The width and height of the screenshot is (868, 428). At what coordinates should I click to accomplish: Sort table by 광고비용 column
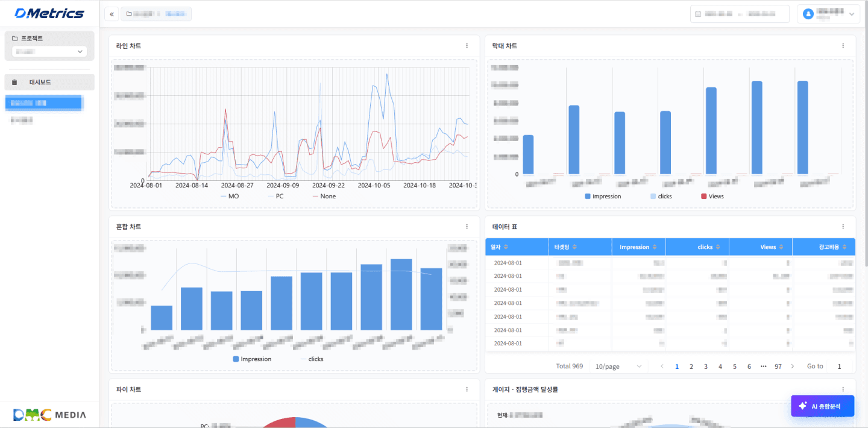tap(844, 247)
